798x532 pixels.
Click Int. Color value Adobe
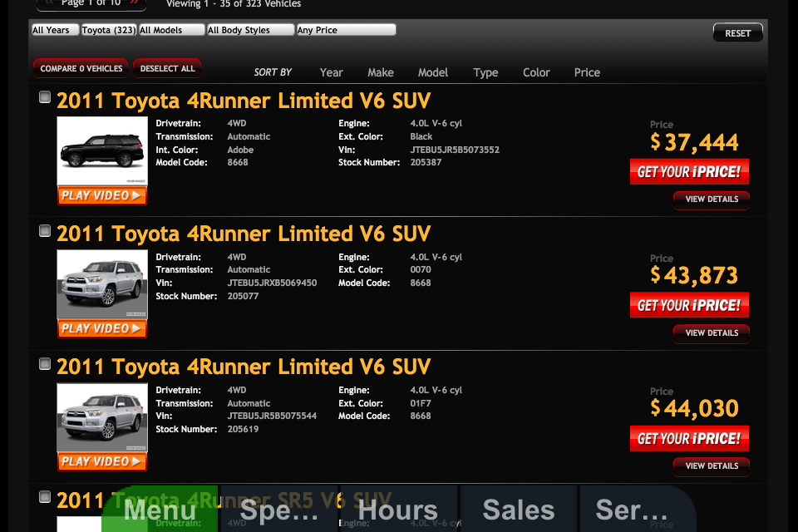[240, 150]
